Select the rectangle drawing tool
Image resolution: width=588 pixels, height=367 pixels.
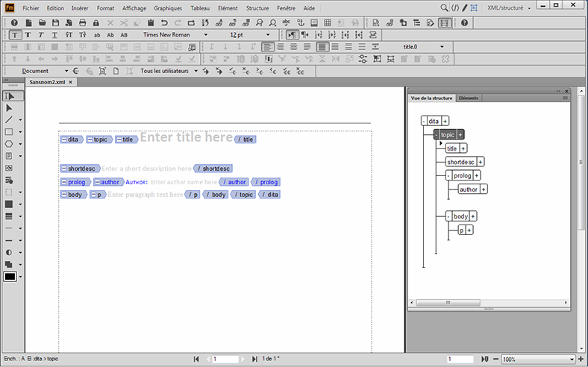pyautogui.click(x=9, y=131)
